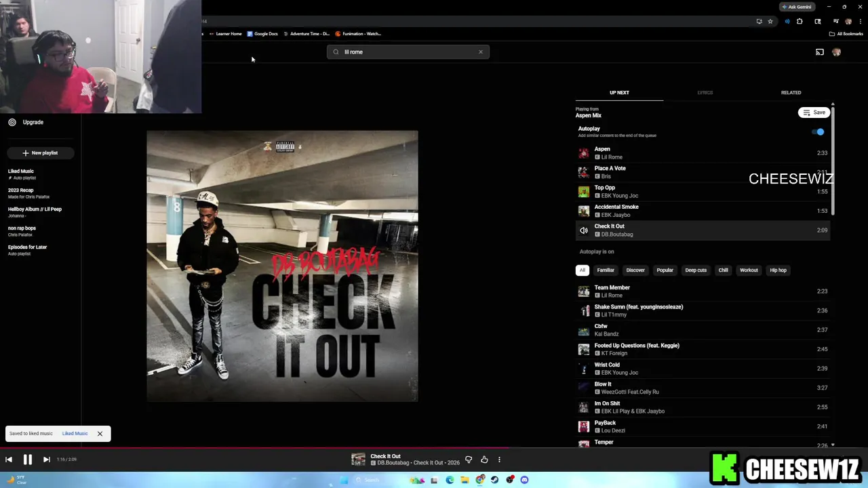Open Chrome three-dot menu
Viewport: 868px width, 488px height.
tap(860, 22)
